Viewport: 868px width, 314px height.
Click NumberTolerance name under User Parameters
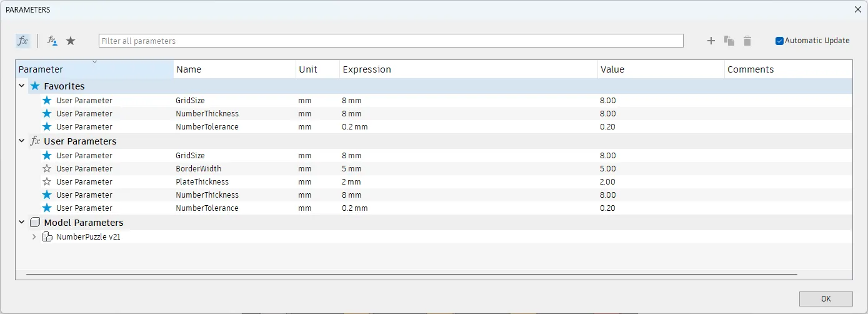(x=207, y=208)
